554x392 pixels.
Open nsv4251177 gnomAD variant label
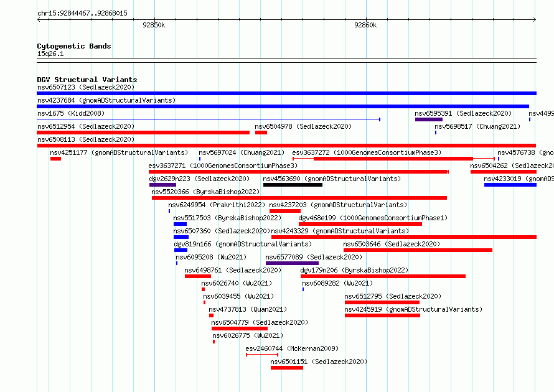tap(119, 152)
